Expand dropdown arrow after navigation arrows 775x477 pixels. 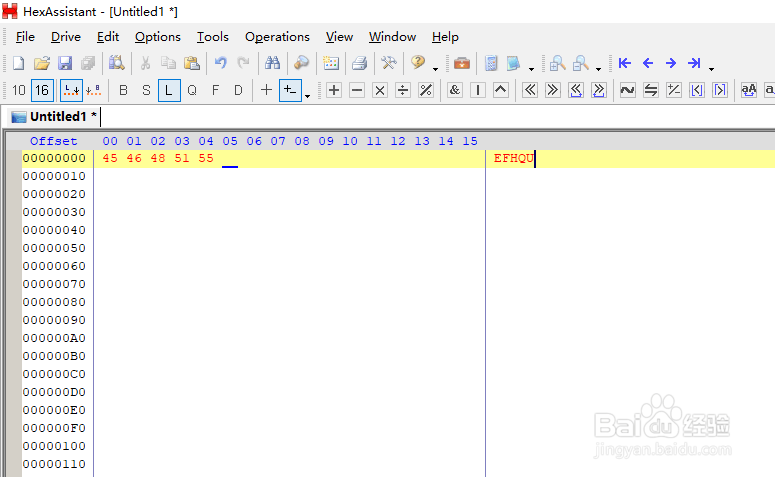[x=711, y=69]
